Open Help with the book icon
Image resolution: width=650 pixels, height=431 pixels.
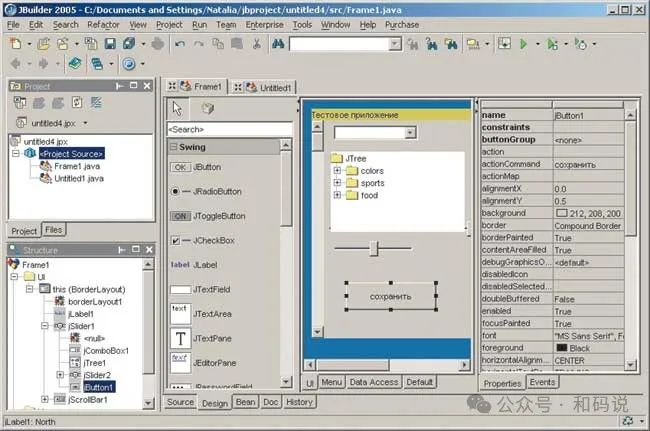click(x=75, y=63)
